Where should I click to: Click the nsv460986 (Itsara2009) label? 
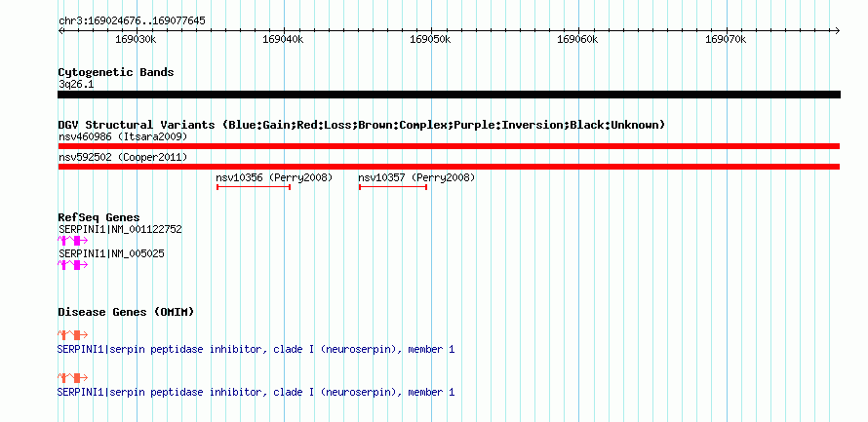tap(123, 136)
